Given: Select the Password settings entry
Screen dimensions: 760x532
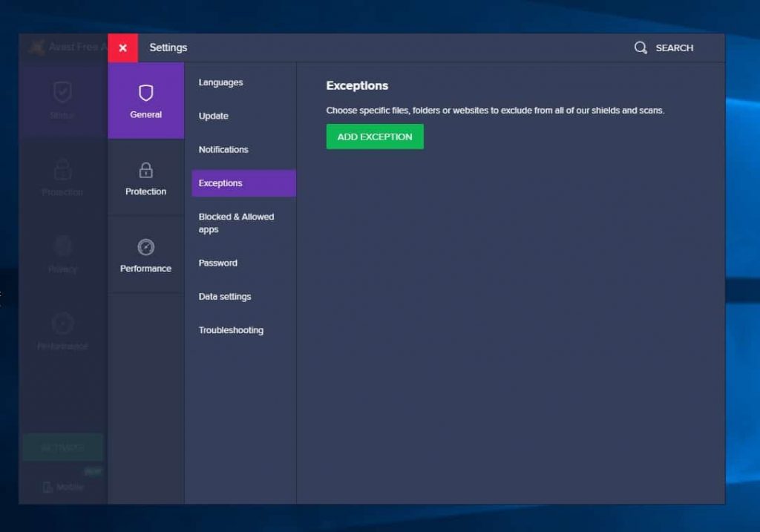Looking at the screenshot, I should [x=217, y=263].
